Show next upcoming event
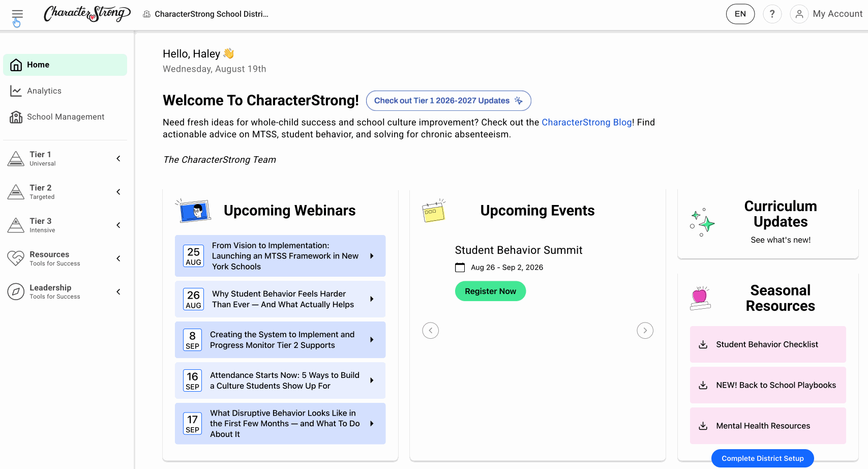Image resolution: width=868 pixels, height=469 pixels. [645, 330]
